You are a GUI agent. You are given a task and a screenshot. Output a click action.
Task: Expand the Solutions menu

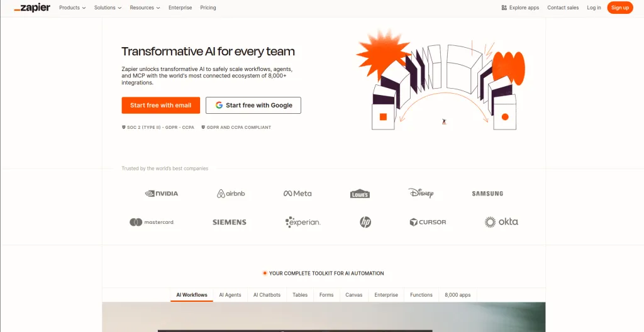tap(108, 8)
